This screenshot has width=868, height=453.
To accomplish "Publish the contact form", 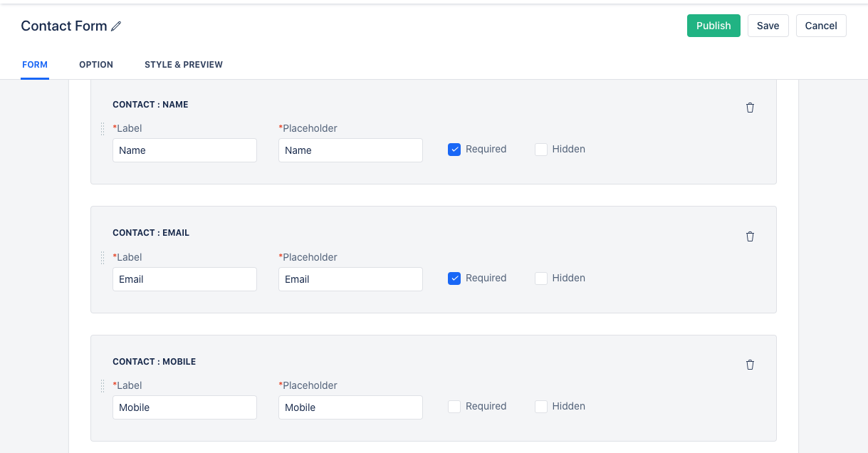I will click(x=713, y=26).
